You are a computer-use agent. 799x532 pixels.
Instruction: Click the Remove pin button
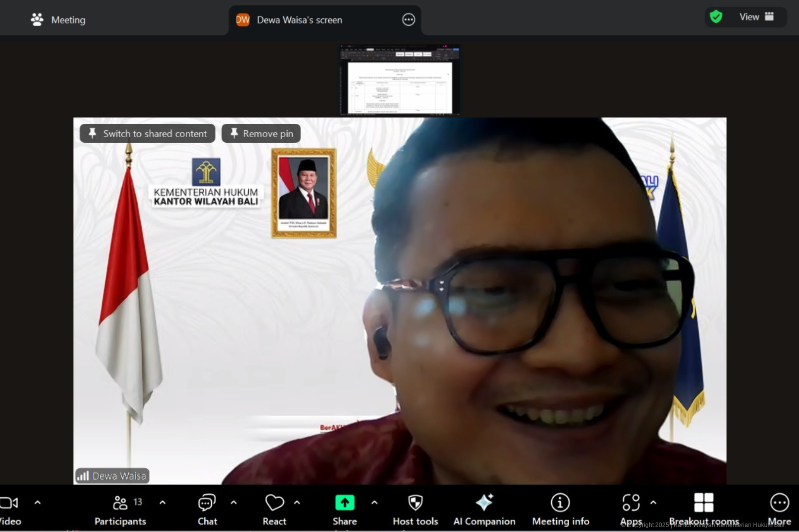(x=261, y=134)
